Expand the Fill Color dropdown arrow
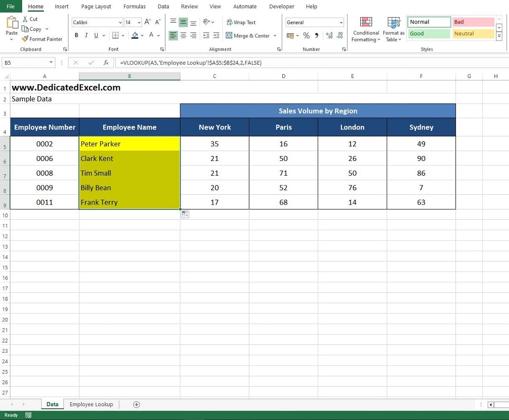The width and height of the screenshot is (509, 420). pyautogui.click(x=142, y=36)
